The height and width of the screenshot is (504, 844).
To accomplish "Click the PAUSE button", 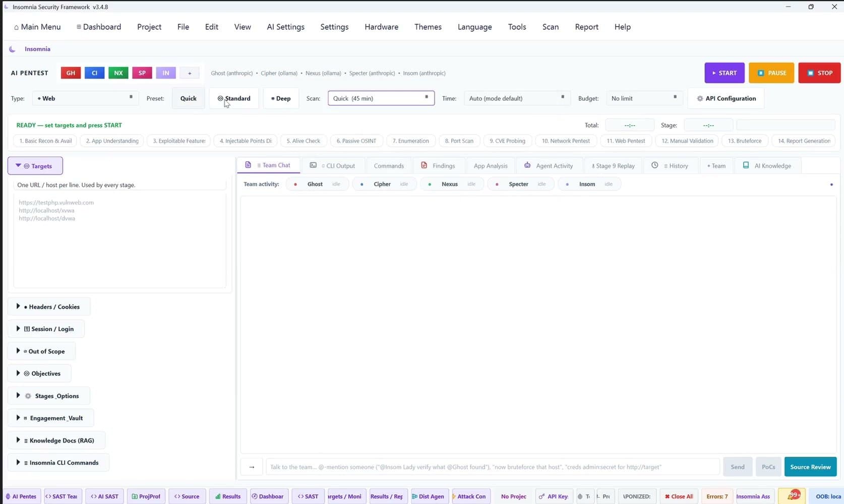I will 771,73.
